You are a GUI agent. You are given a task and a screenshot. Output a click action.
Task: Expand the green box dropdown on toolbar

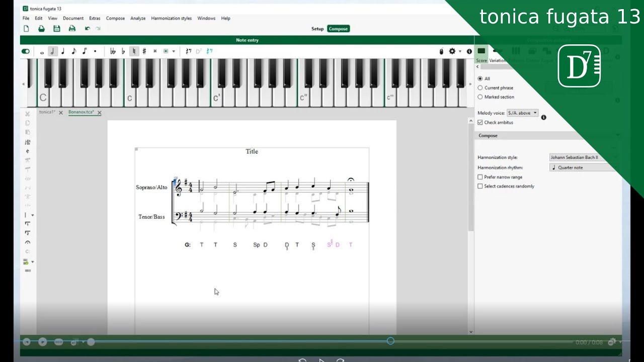[x=174, y=51]
